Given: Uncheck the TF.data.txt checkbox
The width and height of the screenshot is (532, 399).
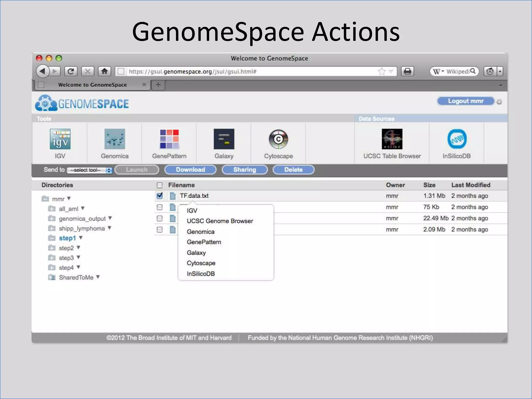Looking at the screenshot, I should tap(160, 196).
